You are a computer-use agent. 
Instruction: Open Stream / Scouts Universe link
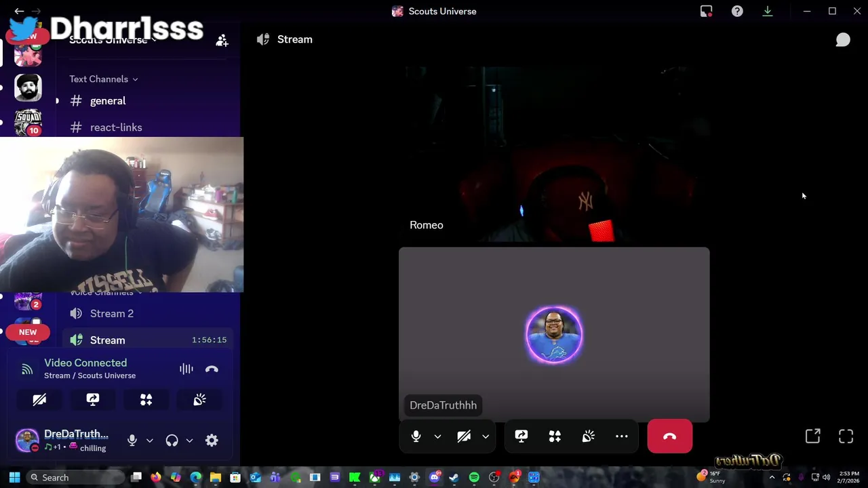coord(90,375)
